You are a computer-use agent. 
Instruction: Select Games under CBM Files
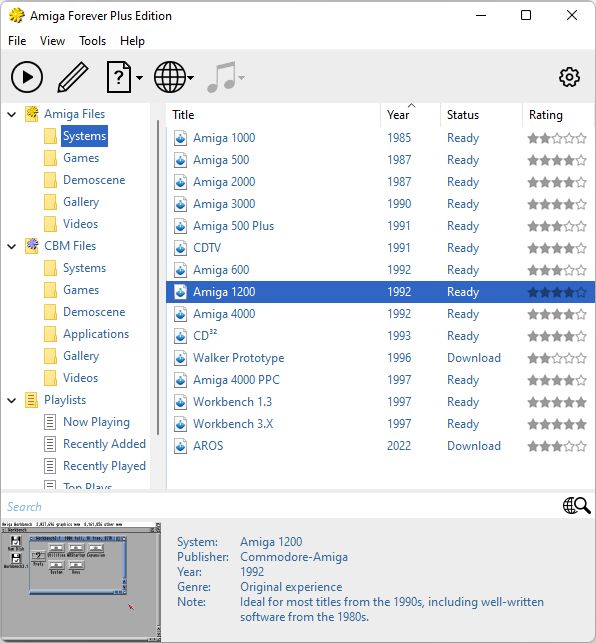[81, 290]
